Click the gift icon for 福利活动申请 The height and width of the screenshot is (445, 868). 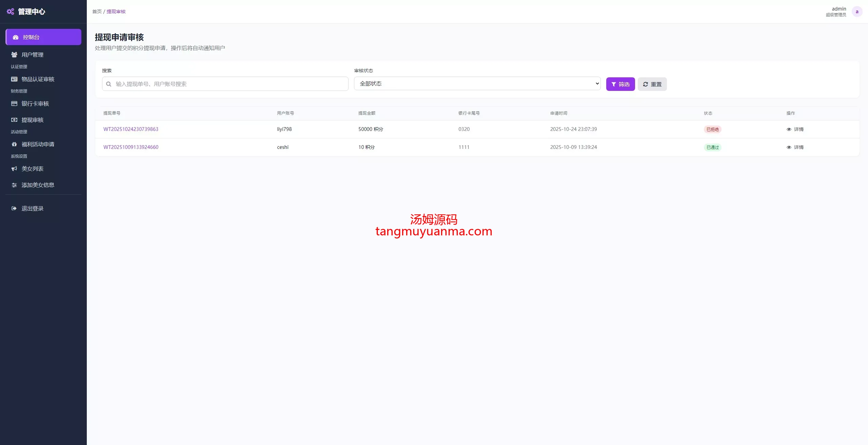tap(14, 144)
